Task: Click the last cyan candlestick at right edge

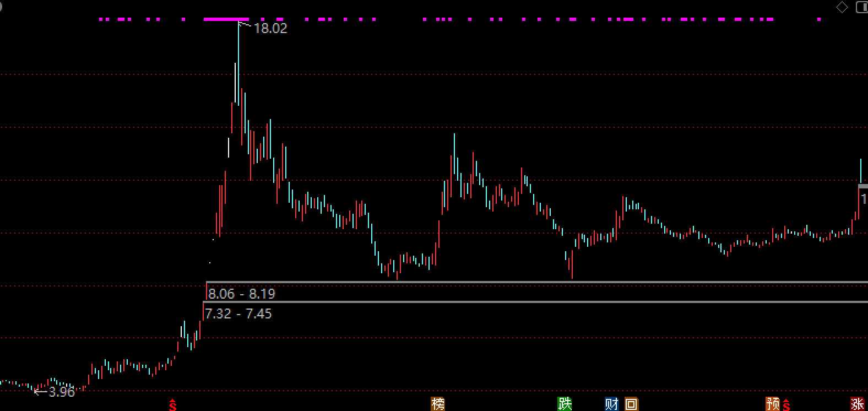Action: click(861, 171)
